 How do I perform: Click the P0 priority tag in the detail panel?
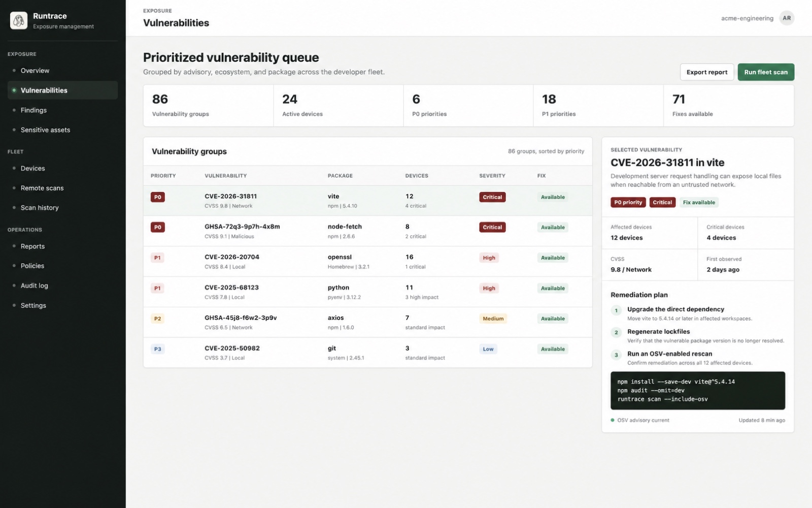628,202
